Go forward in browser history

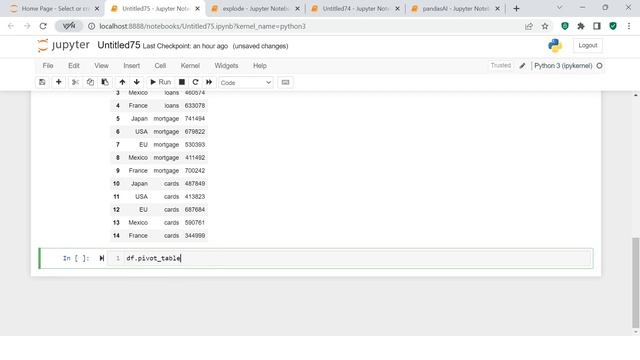pos(27,26)
